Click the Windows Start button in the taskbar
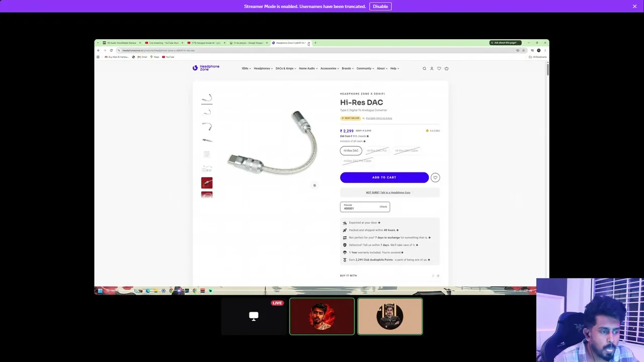 point(100,291)
